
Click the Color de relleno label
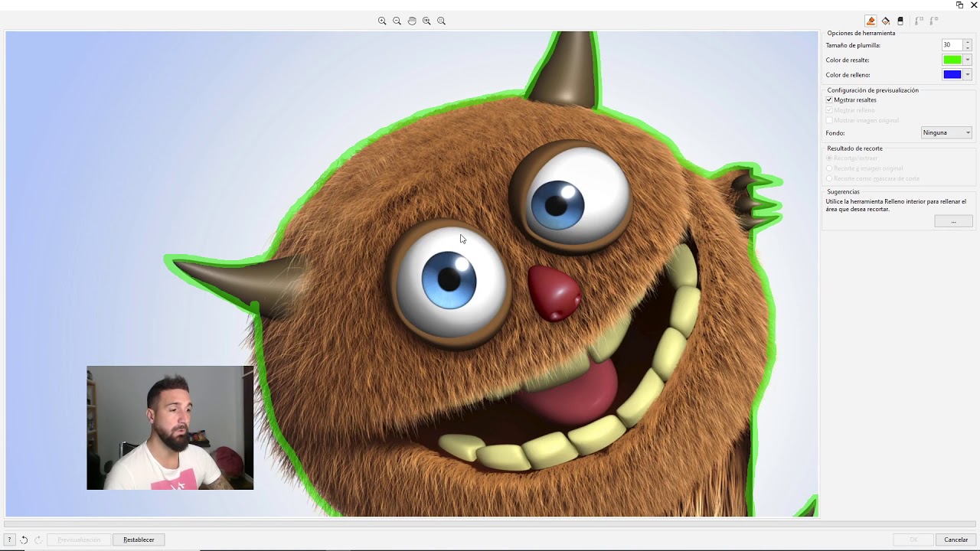click(848, 75)
